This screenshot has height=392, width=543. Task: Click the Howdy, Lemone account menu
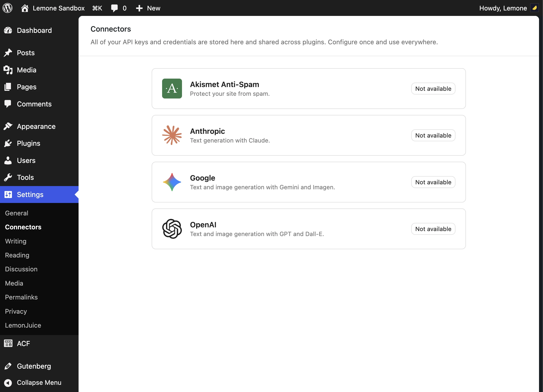509,8
